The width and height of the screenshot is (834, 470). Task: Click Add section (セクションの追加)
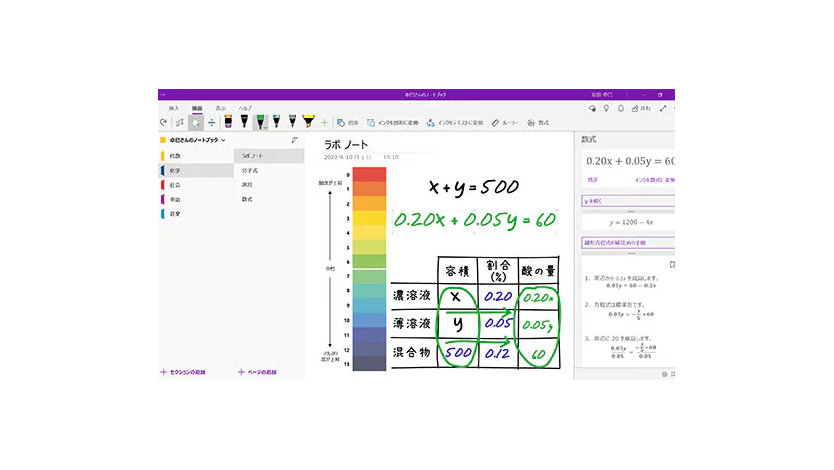coord(183,372)
